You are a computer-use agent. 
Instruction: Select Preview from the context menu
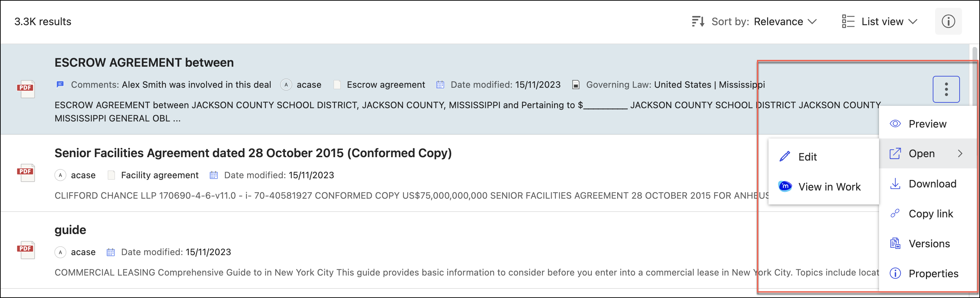[x=927, y=124]
